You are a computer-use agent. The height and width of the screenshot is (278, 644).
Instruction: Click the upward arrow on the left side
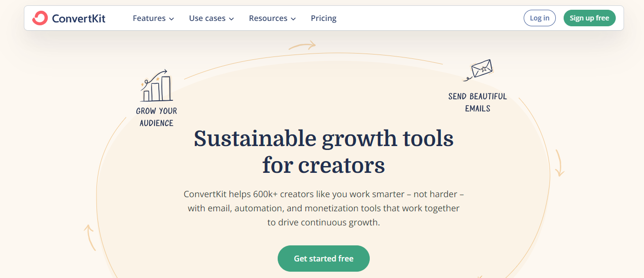click(90, 237)
